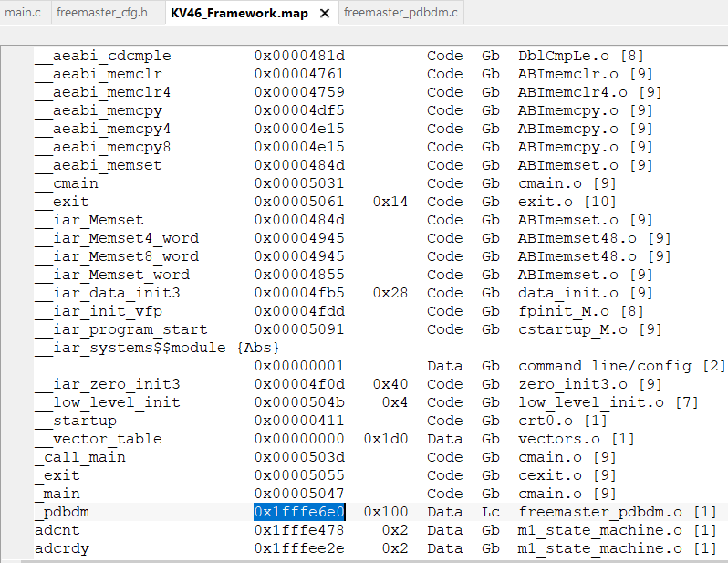Click the __iar_Memset symbol
This screenshot has height=563, width=728.
click(89, 220)
